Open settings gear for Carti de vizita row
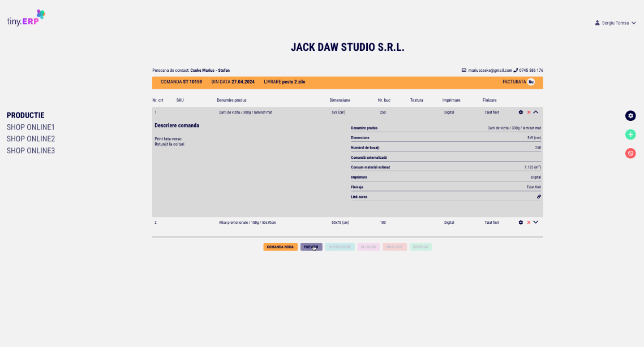 (521, 112)
